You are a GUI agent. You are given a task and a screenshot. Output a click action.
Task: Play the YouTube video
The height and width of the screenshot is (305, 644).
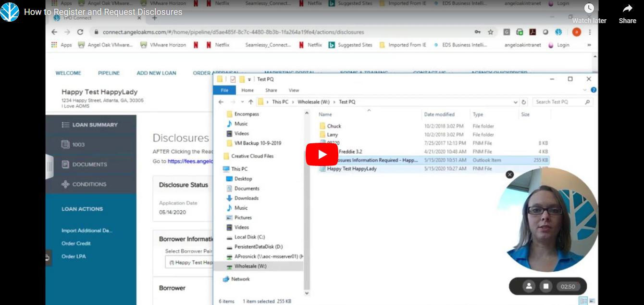(x=322, y=154)
